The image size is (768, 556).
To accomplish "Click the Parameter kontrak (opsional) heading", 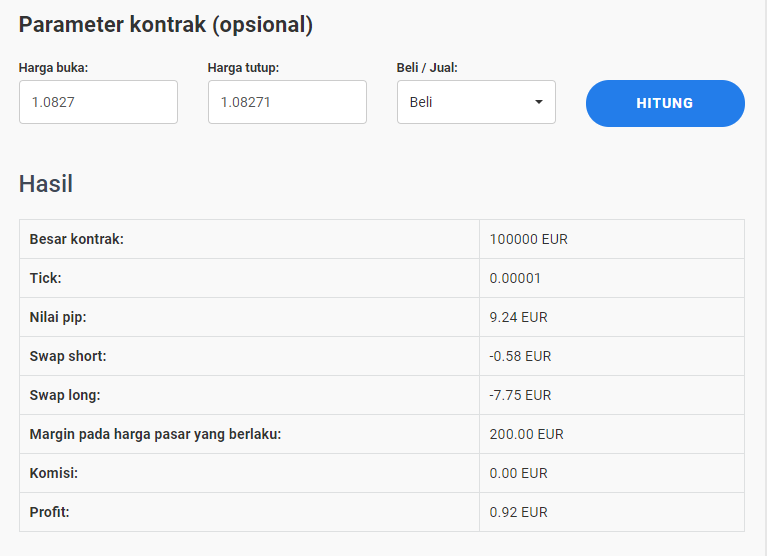I will [166, 25].
